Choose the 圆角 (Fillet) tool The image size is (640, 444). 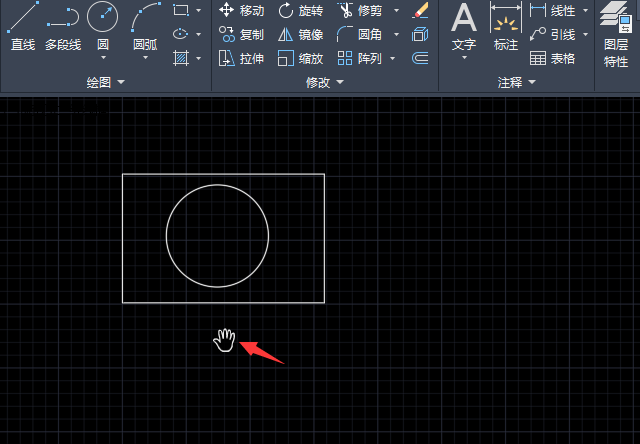[359, 34]
